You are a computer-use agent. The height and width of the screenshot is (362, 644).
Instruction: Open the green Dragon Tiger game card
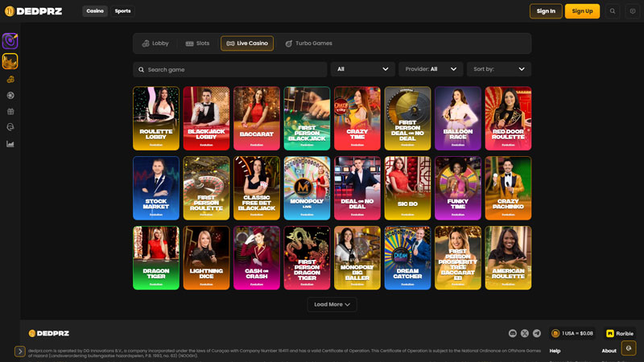pyautogui.click(x=156, y=257)
